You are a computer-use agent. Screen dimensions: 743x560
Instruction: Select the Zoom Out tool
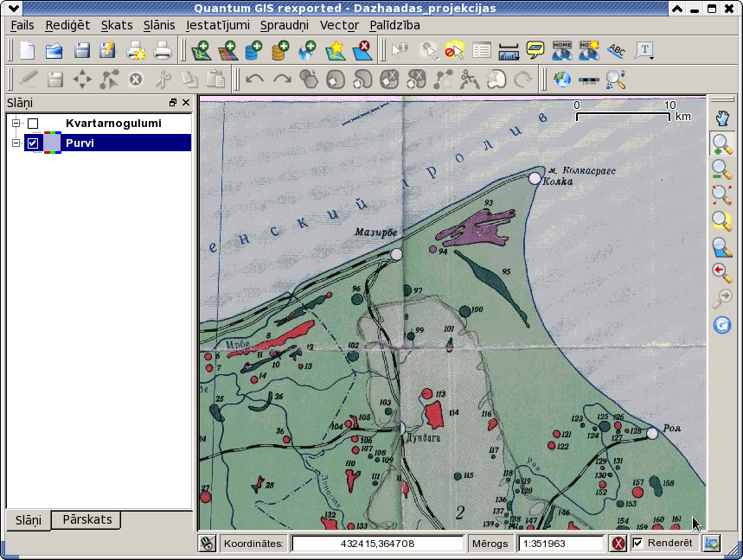(x=722, y=169)
